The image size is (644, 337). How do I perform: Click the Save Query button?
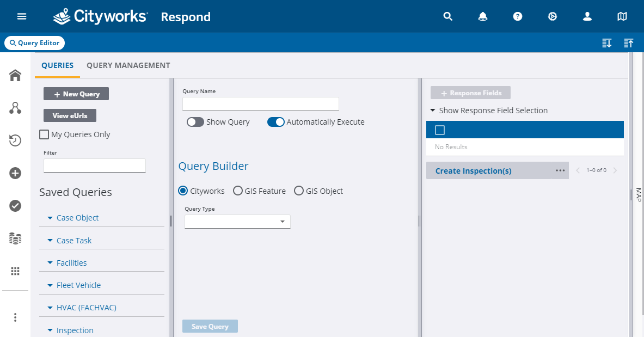[210, 326]
